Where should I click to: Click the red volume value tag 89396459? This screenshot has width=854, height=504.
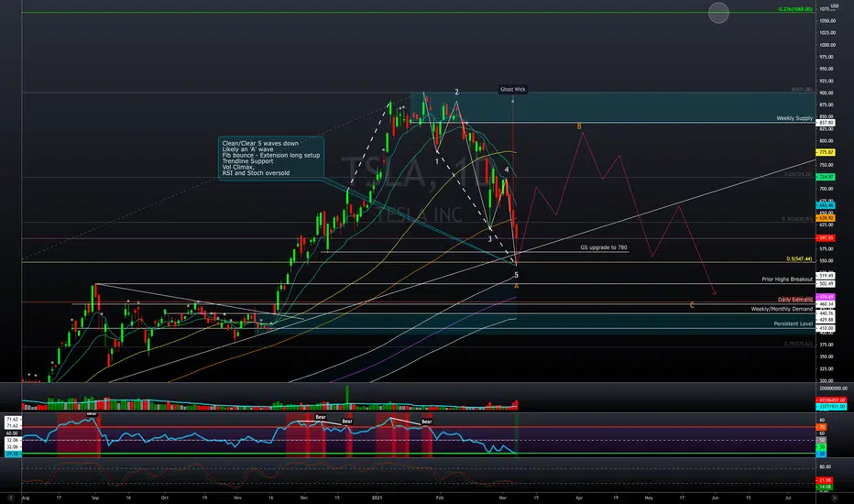[x=831, y=400]
